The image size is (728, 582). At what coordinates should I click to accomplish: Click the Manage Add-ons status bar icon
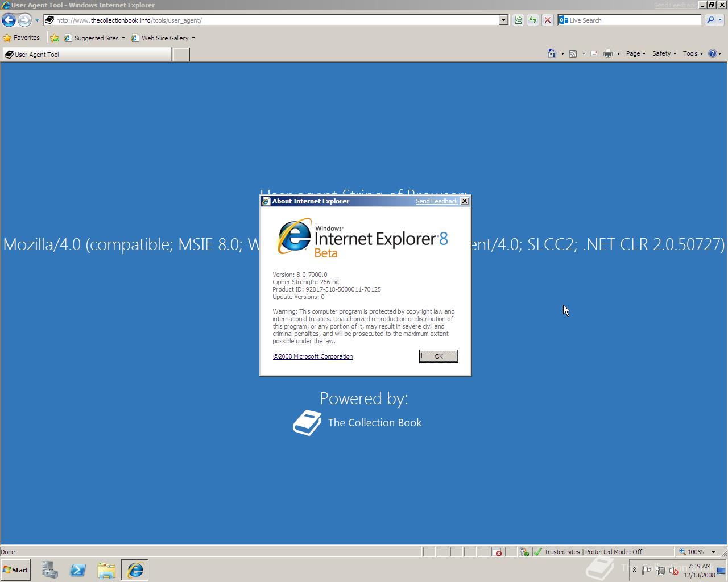[524, 552]
